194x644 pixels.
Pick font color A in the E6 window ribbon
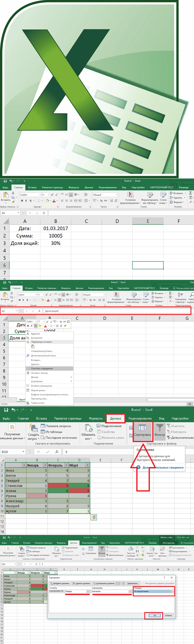pos(54,201)
